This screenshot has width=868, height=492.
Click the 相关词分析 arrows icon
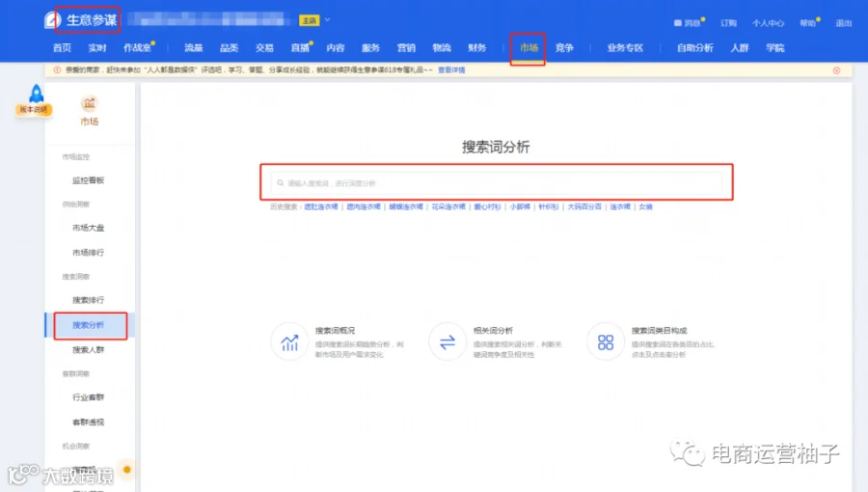[x=448, y=342]
